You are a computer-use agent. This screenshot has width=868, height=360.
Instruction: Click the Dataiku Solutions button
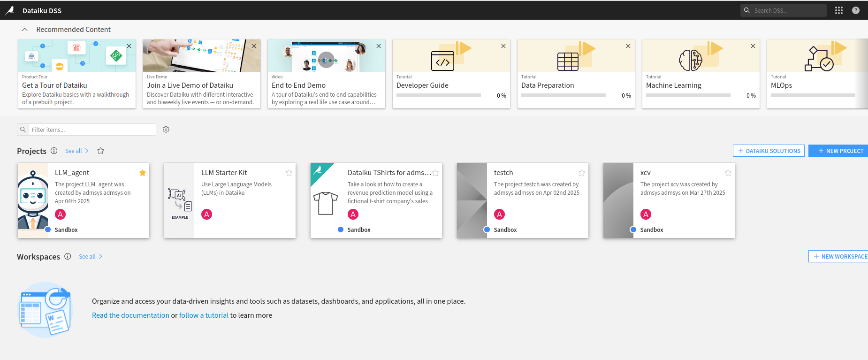[x=769, y=151]
